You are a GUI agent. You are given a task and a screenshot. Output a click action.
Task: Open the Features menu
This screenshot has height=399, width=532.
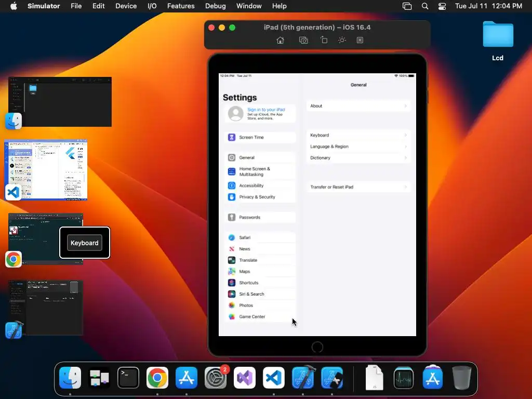[x=181, y=6]
